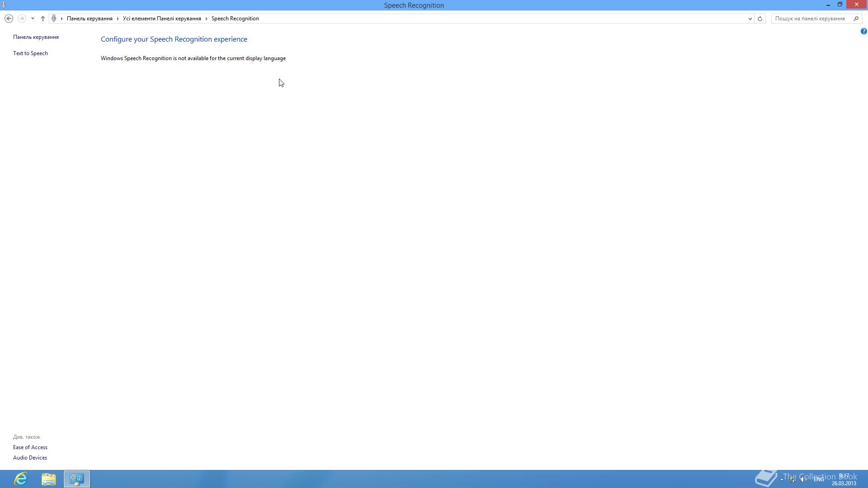Go back using the Back arrow
Viewport: 868px width, 488px height.
click(x=9, y=19)
